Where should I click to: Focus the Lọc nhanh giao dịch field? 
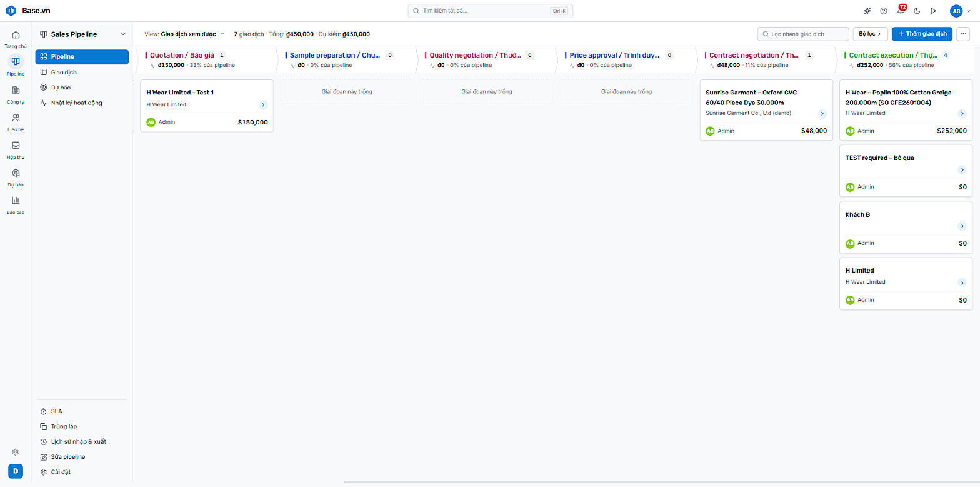(803, 34)
